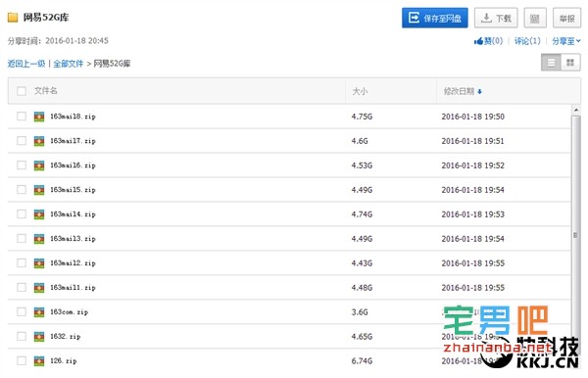
Task: Open file 163mail1.zip
Action: coord(73,287)
